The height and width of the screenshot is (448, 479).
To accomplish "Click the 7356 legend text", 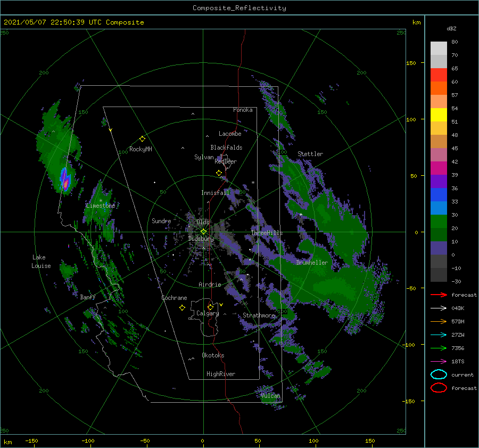I will [458, 348].
